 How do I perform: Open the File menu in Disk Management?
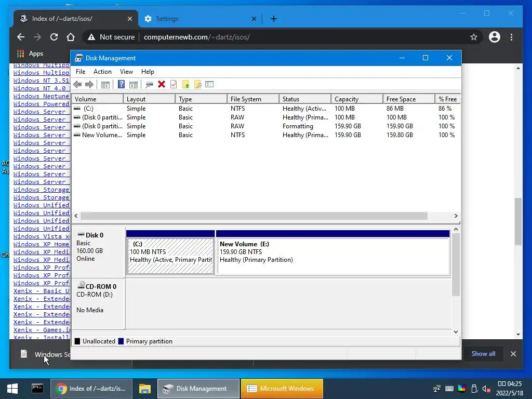pos(81,72)
